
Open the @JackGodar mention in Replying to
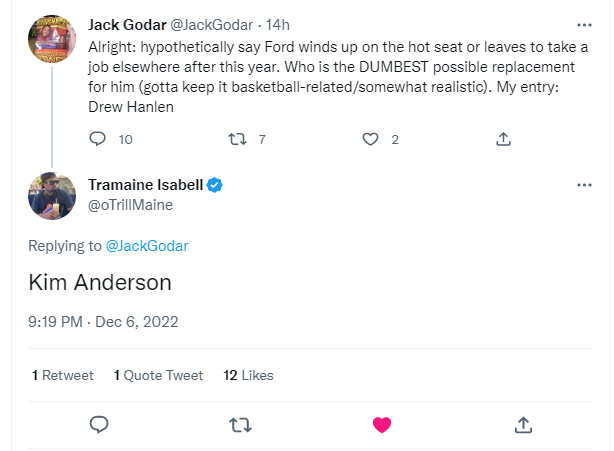pyautogui.click(x=147, y=246)
